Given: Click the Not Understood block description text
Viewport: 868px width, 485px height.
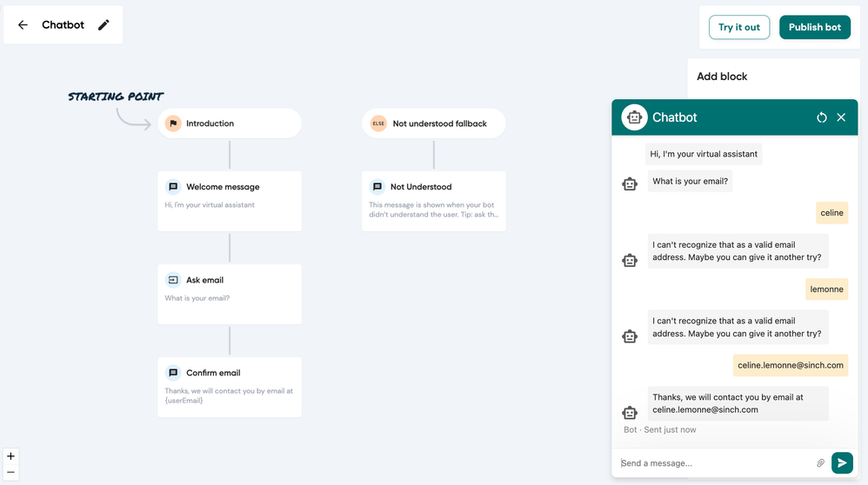Looking at the screenshot, I should (433, 209).
